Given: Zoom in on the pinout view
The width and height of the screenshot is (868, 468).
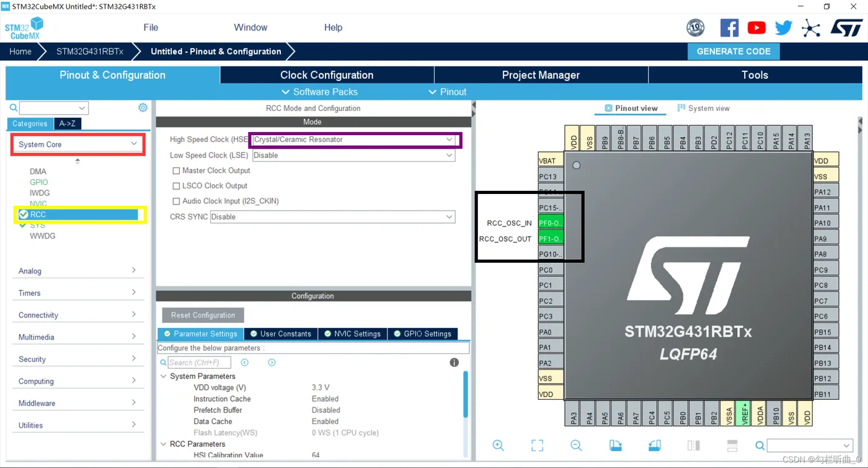Looking at the screenshot, I should point(498,446).
